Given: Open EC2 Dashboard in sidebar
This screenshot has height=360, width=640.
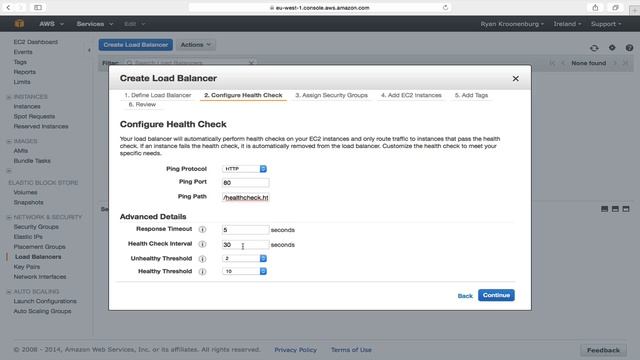Looking at the screenshot, I should (x=36, y=42).
